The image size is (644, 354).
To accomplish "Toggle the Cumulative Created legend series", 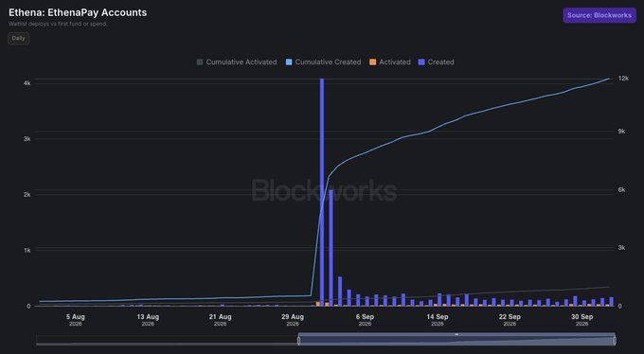I will (323, 62).
